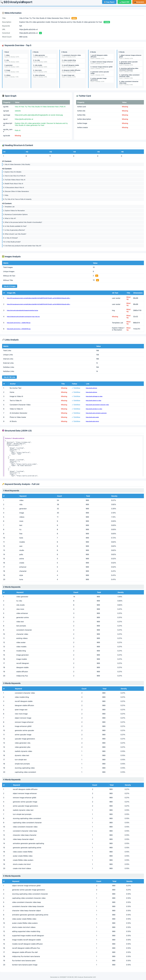Click the Total Images metric row
Image resolution: width=146 pixels, height=980 pixels.
click(x=73, y=267)
